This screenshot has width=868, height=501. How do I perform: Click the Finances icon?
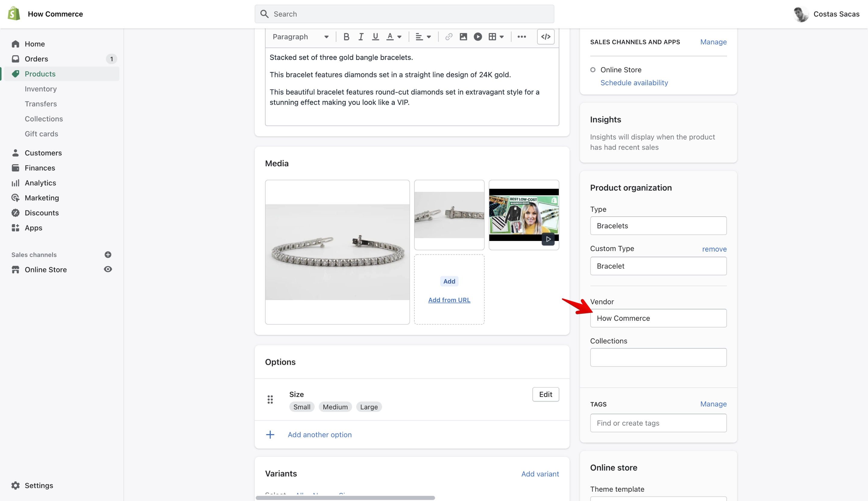[15, 168]
